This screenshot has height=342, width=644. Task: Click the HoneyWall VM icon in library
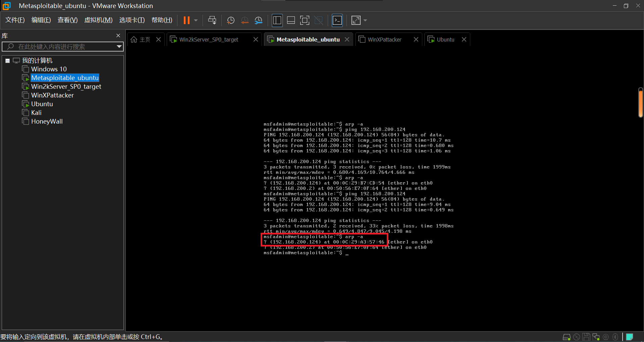point(25,121)
